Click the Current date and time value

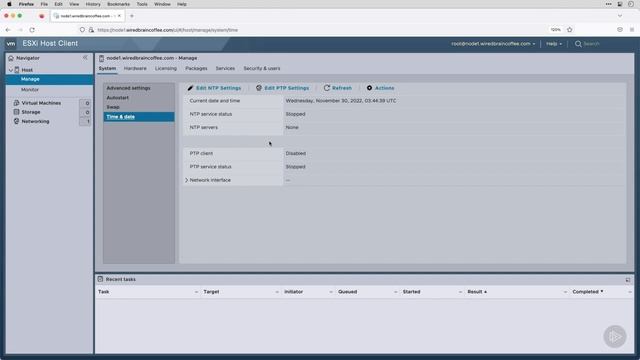pyautogui.click(x=341, y=101)
